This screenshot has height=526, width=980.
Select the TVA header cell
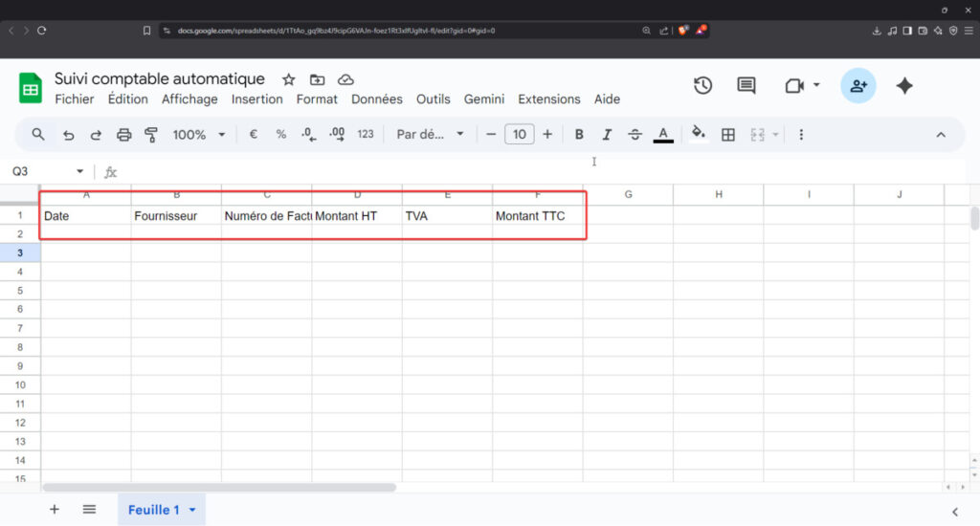448,216
